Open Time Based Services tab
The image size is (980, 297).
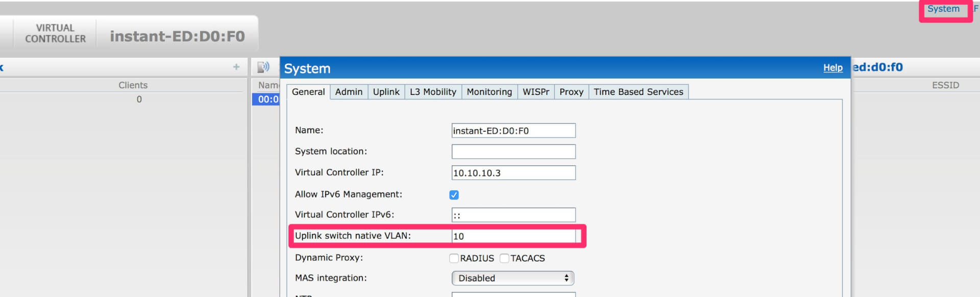(638, 92)
